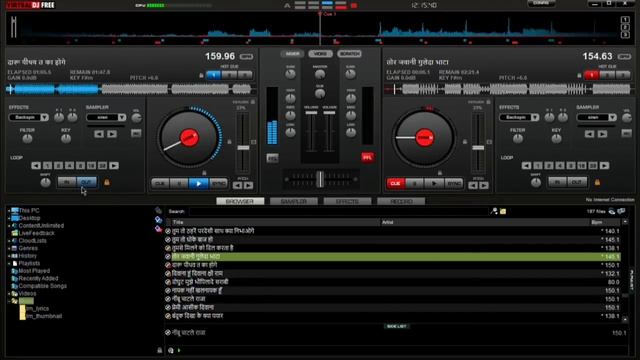640x360 pixels.
Task: Trigger right deck red hot cue 1
Action: [x=591, y=75]
